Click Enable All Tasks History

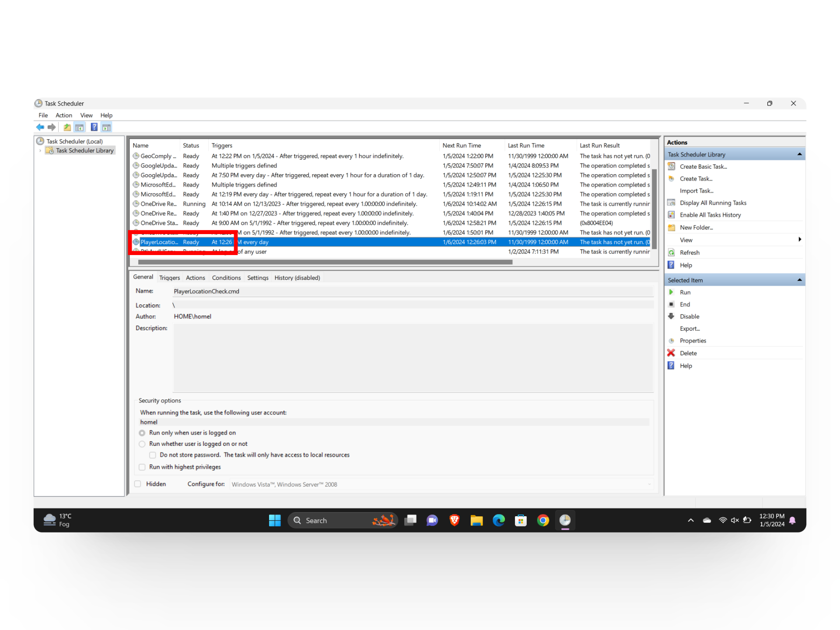click(x=710, y=215)
